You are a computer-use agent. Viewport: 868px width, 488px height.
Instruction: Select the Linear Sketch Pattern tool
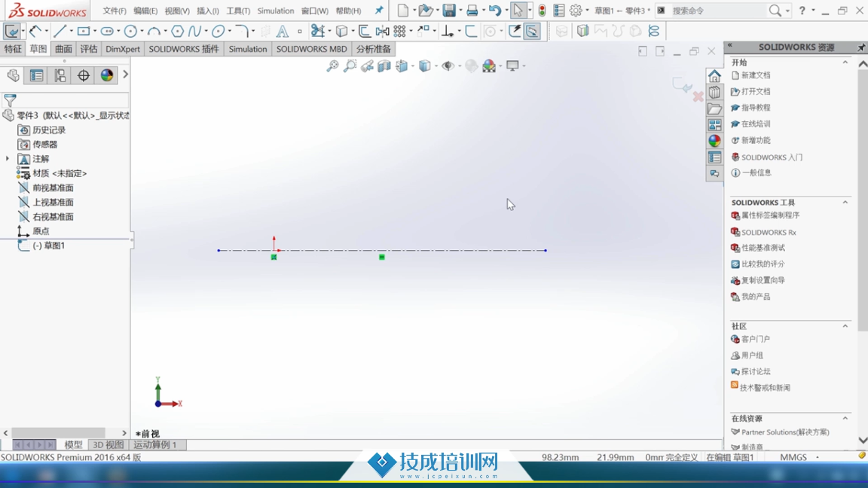point(399,31)
